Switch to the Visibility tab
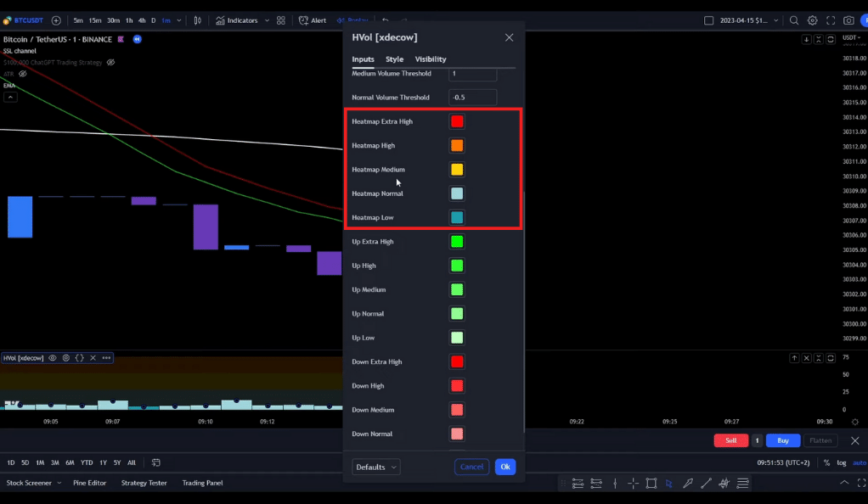The width and height of the screenshot is (868, 504). coord(431,59)
